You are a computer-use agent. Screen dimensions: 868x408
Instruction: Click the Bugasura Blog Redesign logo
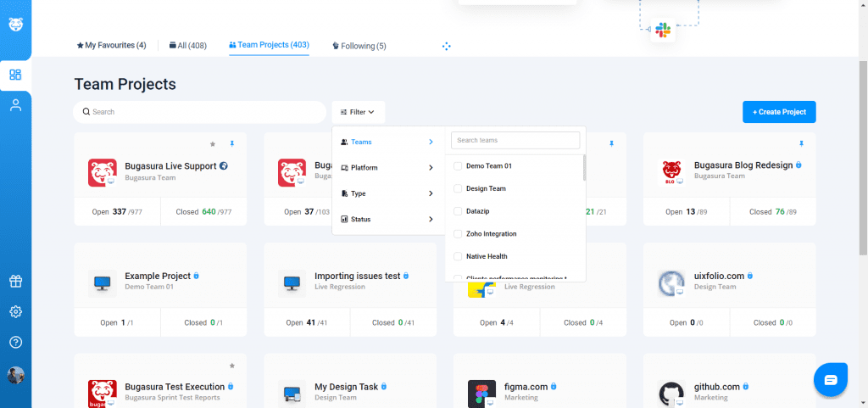(671, 173)
